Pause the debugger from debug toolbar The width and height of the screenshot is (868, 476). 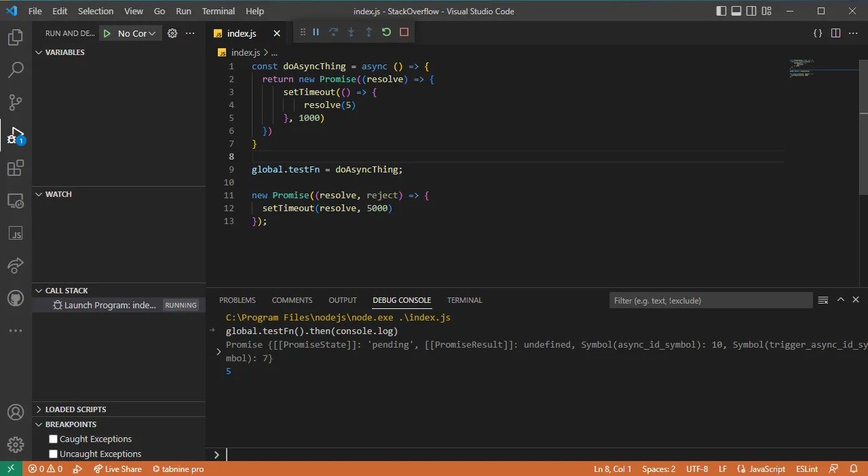[316, 33]
